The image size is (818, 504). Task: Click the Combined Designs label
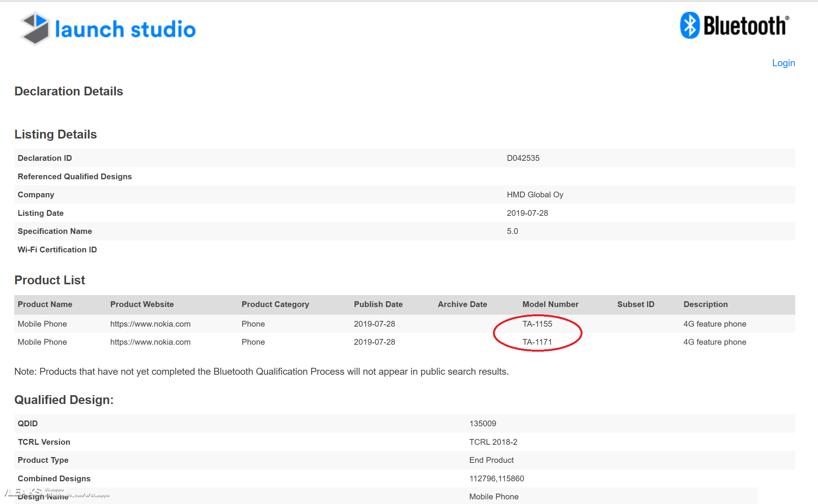click(54, 479)
